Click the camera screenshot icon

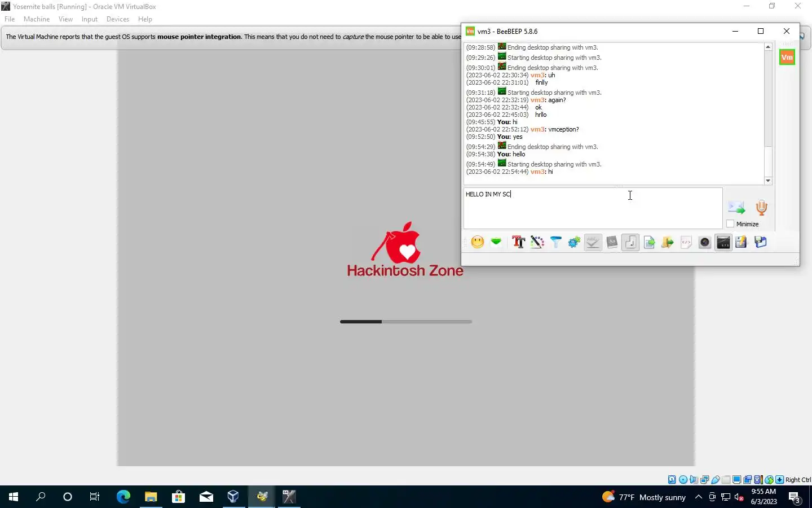pyautogui.click(x=705, y=242)
